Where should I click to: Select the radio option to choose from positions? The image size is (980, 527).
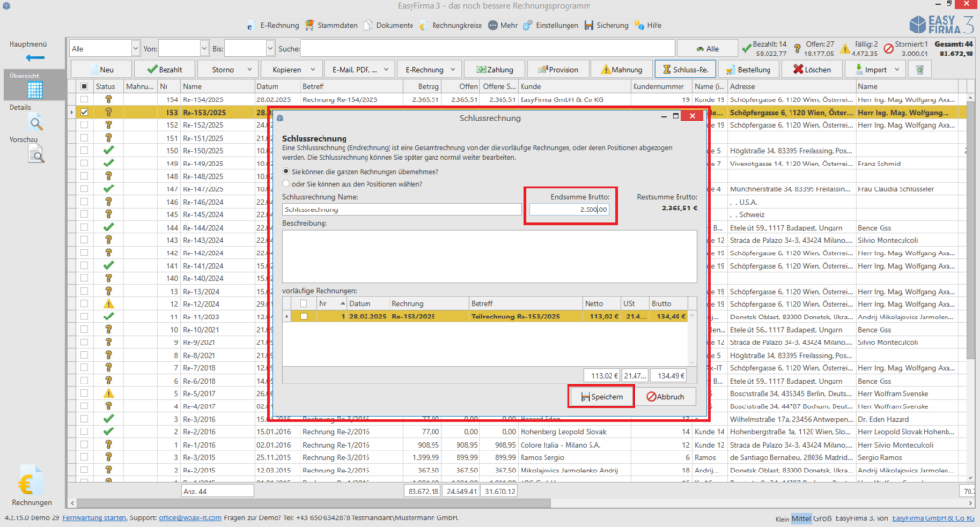click(287, 184)
